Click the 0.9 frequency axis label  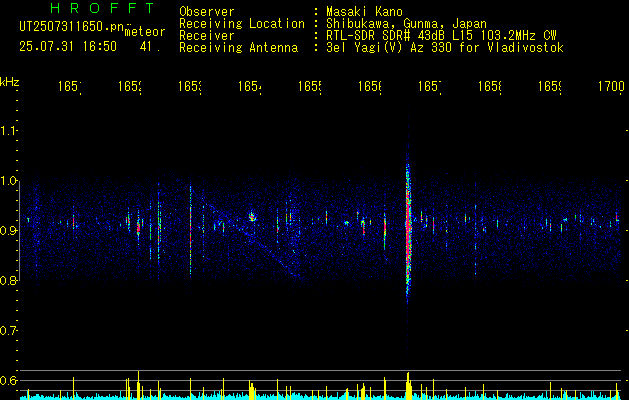pos(8,230)
